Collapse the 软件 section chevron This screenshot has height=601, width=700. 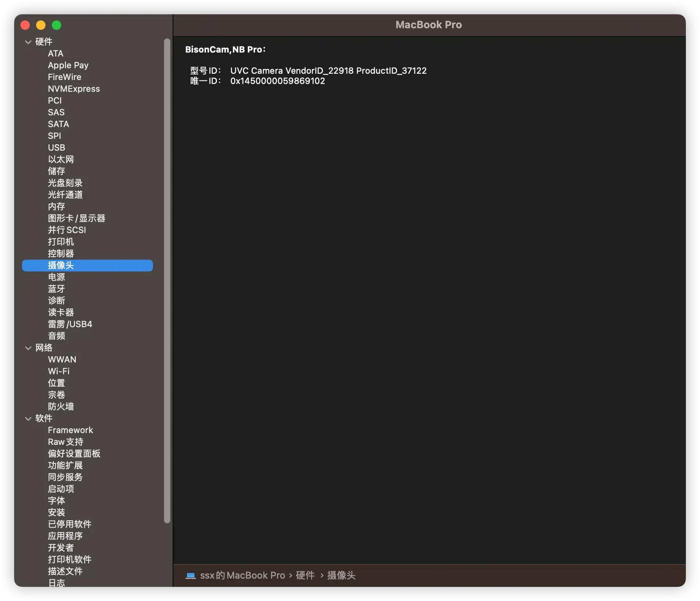coord(28,419)
